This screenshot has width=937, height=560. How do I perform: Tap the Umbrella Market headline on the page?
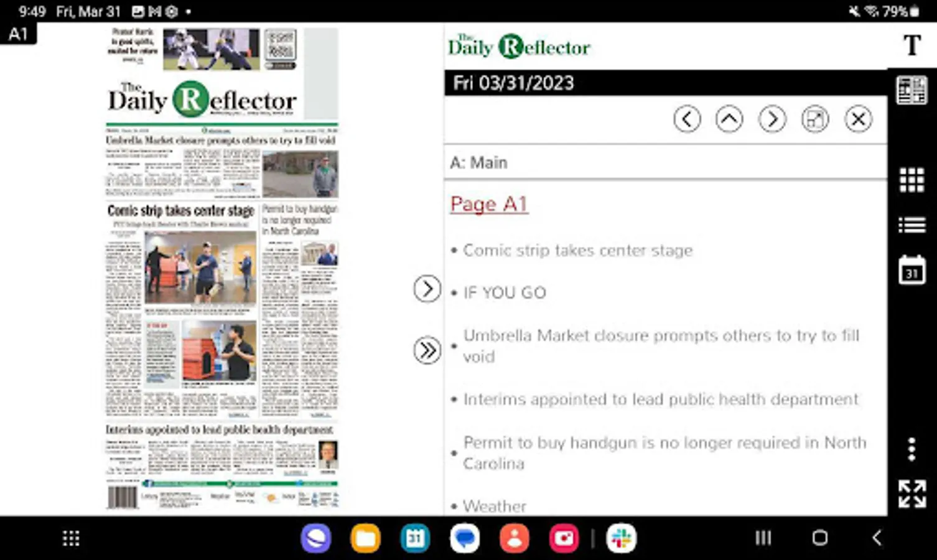(221, 140)
